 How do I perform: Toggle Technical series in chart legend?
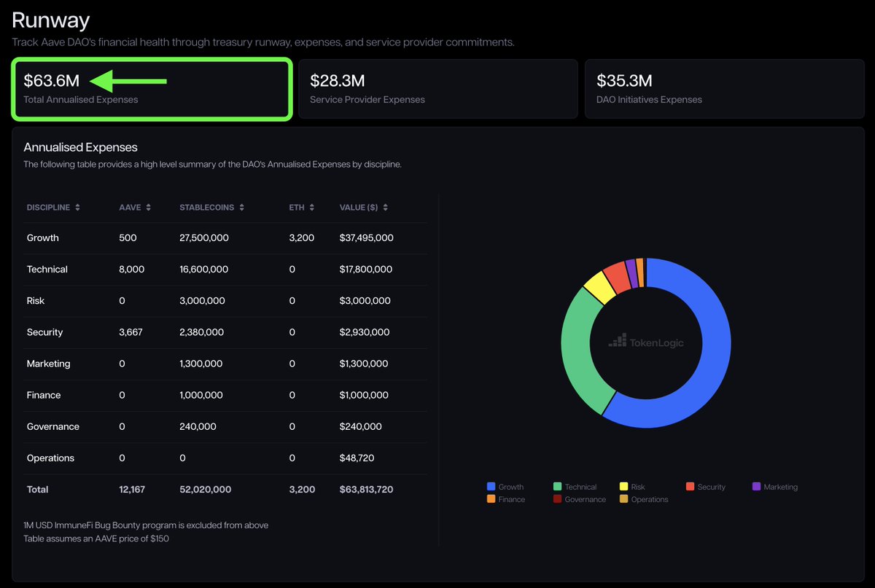pyautogui.click(x=575, y=487)
